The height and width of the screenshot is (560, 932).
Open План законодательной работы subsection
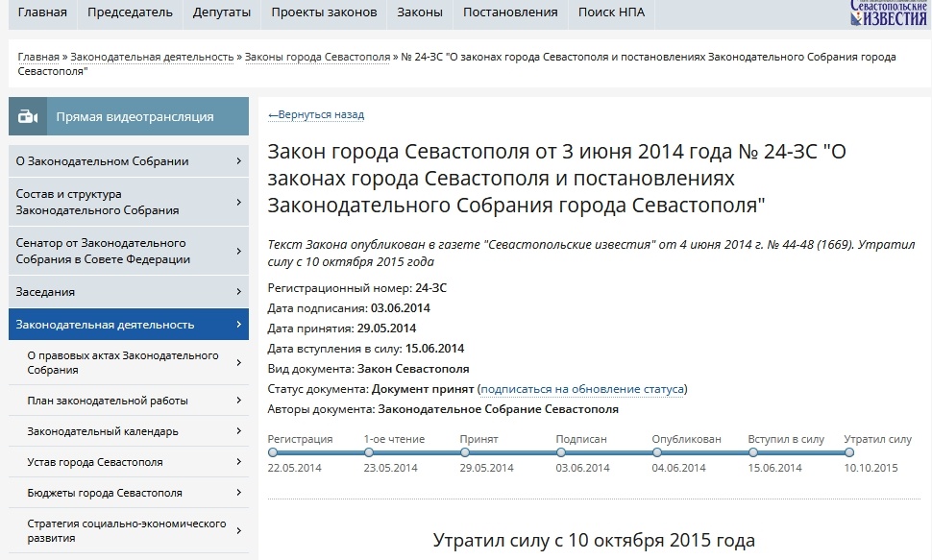pos(129,401)
